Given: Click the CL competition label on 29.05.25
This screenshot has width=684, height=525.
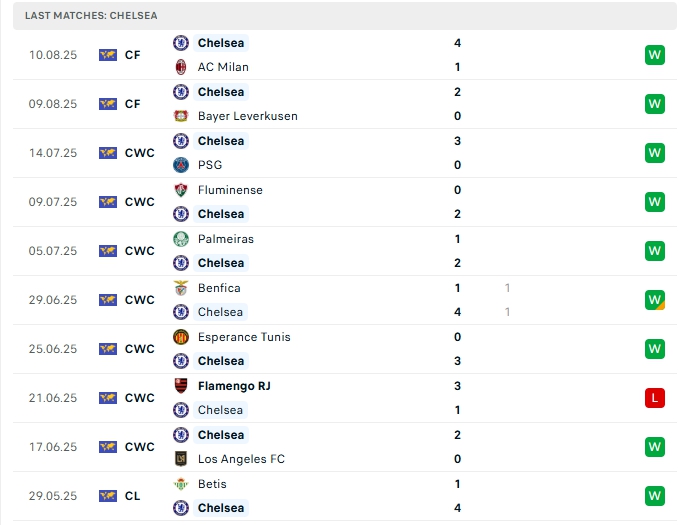Looking at the screenshot, I should 133,496.
